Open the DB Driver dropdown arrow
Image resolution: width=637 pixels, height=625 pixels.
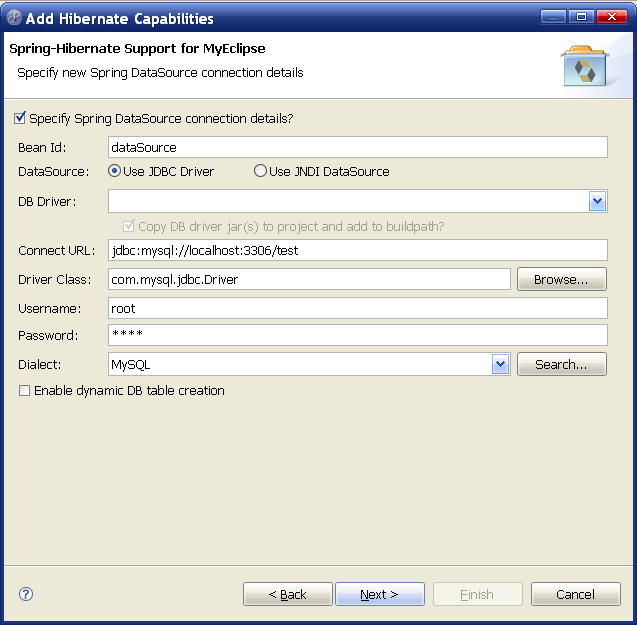click(x=597, y=201)
